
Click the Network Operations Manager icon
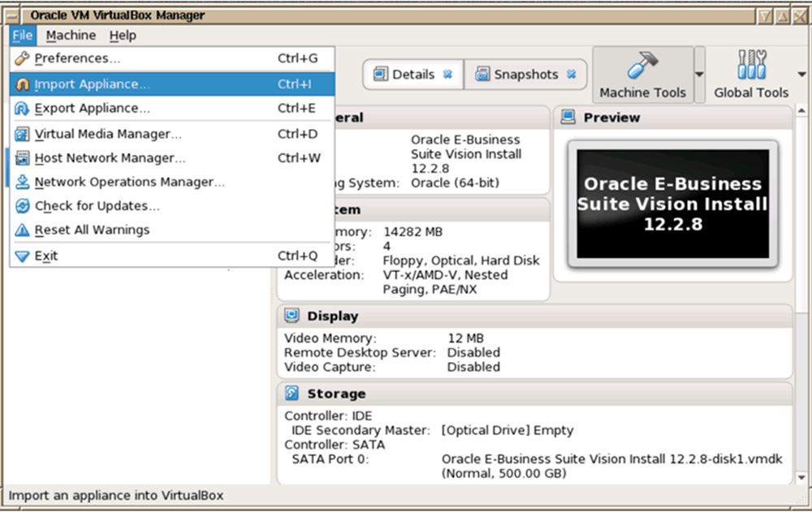click(22, 182)
